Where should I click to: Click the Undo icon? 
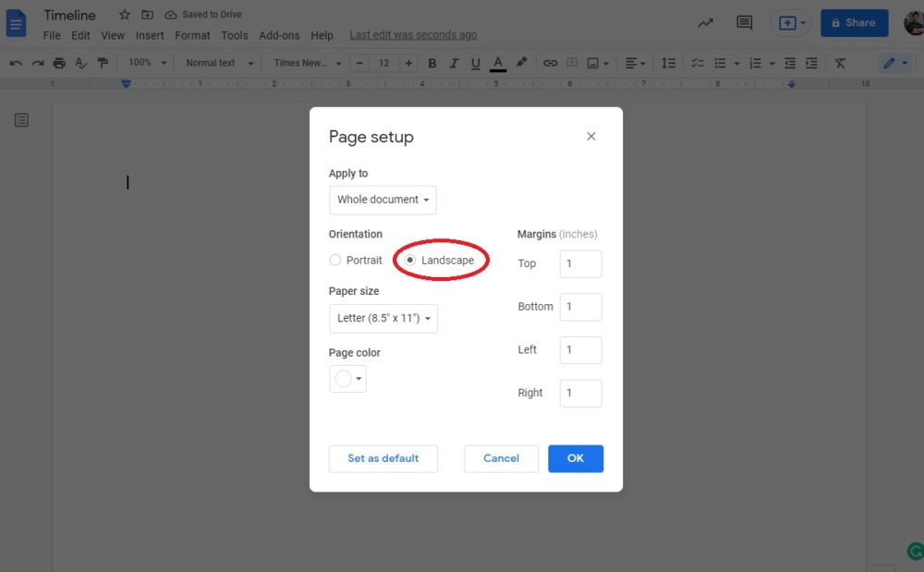(x=14, y=63)
